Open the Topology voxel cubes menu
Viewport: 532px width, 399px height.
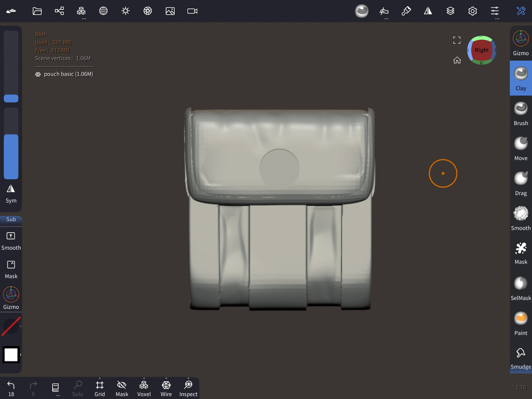pyautogui.click(x=81, y=11)
